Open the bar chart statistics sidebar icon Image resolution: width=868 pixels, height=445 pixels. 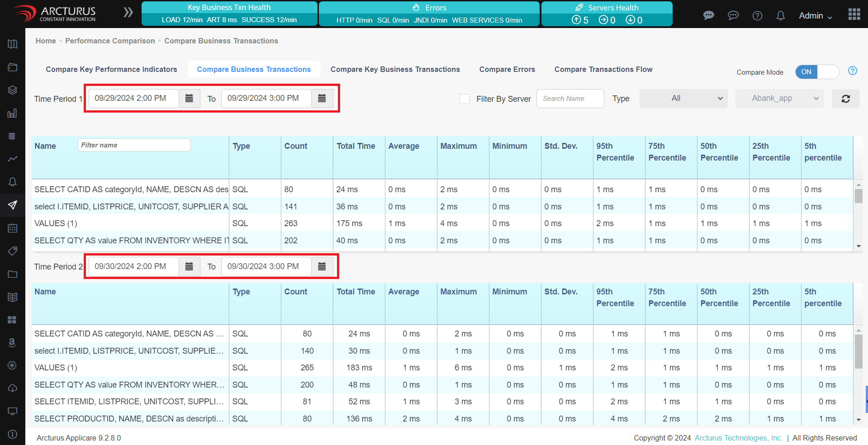coord(12,113)
